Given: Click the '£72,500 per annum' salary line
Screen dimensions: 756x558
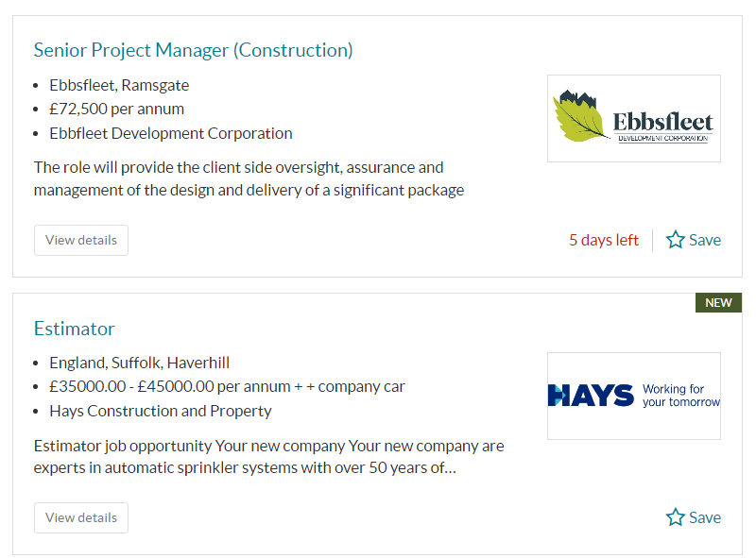Looking at the screenshot, I should pos(116,109).
